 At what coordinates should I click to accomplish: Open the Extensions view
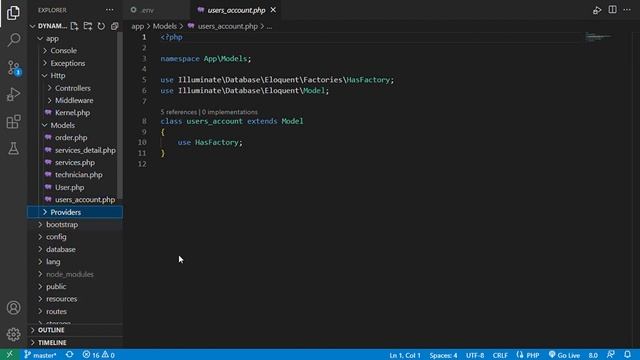coord(13,121)
